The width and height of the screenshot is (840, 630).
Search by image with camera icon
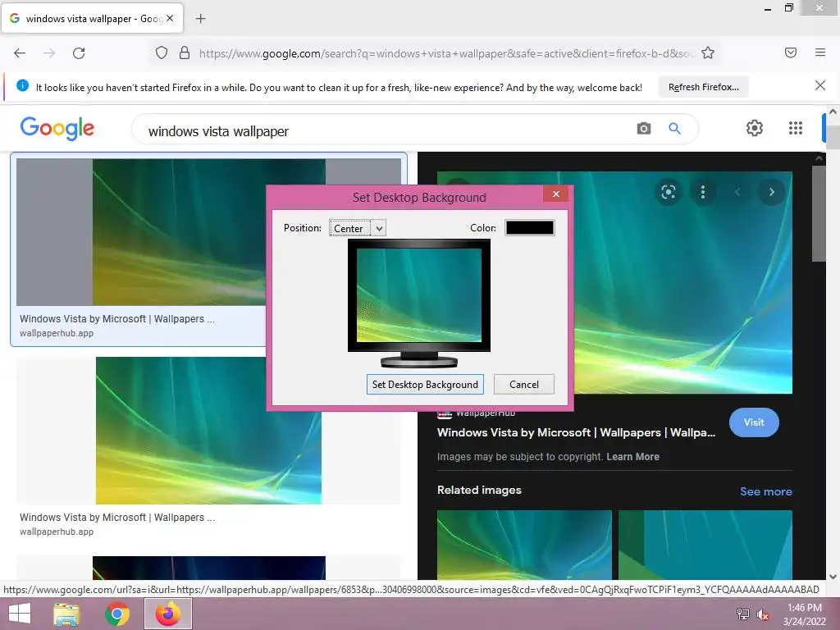coord(644,129)
